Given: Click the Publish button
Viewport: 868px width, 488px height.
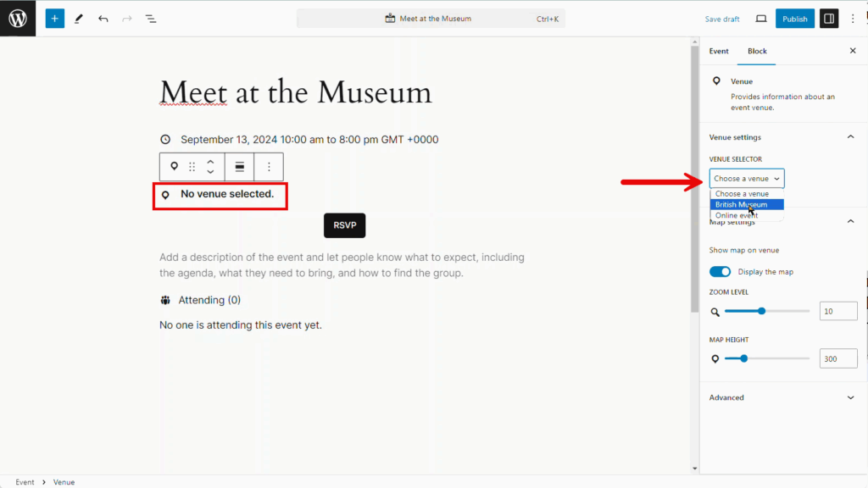Looking at the screenshot, I should point(794,19).
